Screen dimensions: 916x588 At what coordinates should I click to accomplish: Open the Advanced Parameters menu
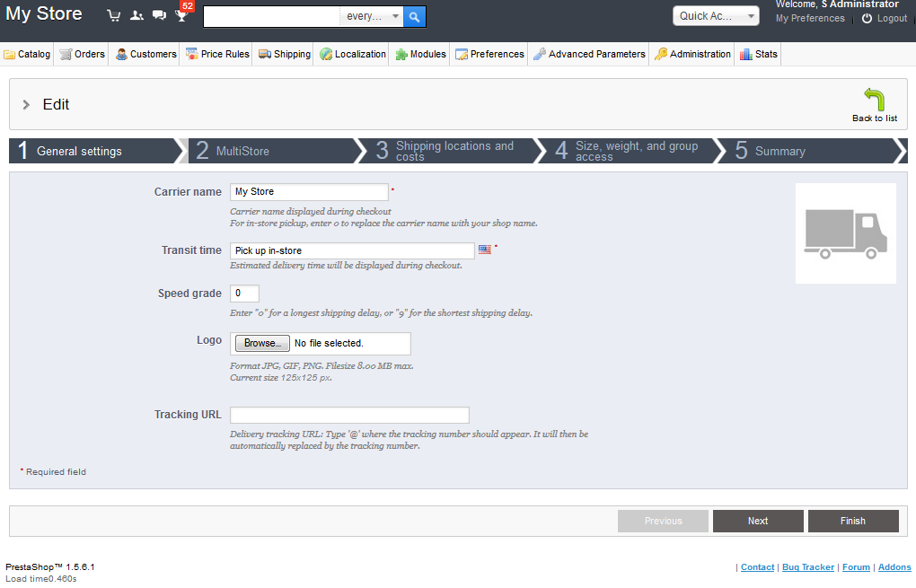point(589,54)
